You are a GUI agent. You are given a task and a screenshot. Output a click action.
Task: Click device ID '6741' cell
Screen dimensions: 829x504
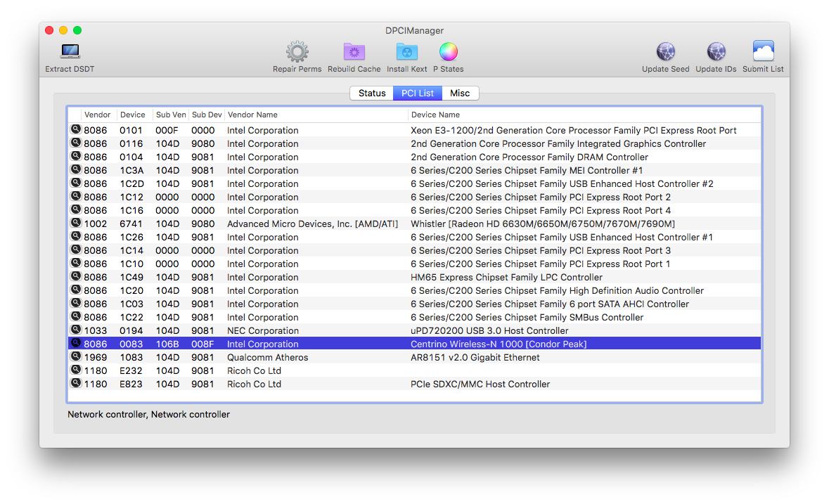pos(131,224)
